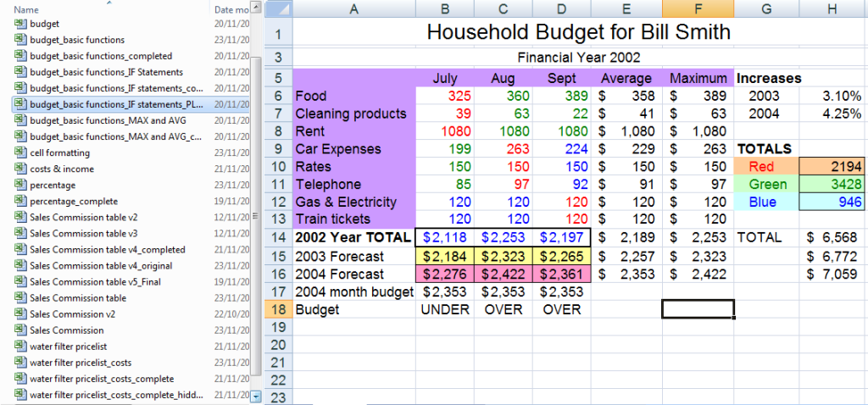Image resolution: width=868 pixels, height=405 pixels.
Task: Select the highlighted column F header
Action: point(698,8)
